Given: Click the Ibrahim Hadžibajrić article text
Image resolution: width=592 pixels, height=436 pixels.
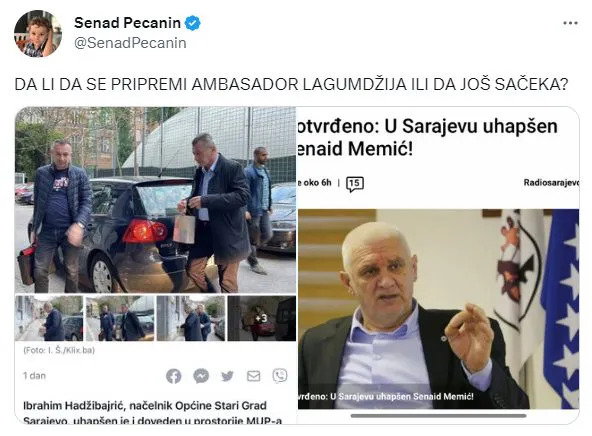Looking at the screenshot, I should coord(153,413).
